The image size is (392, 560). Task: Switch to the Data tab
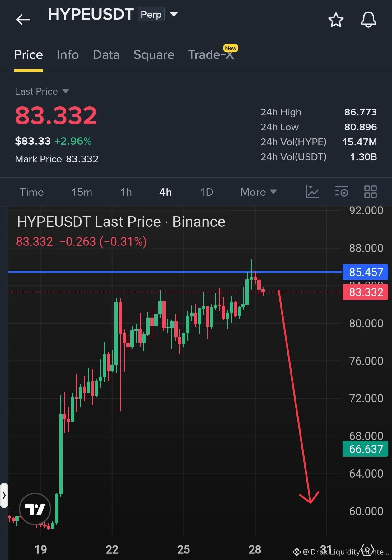coord(106,55)
